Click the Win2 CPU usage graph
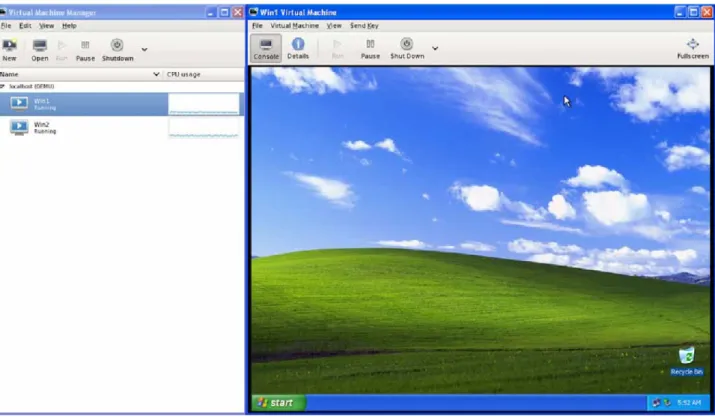The width and height of the screenshot is (715, 417). tap(204, 127)
